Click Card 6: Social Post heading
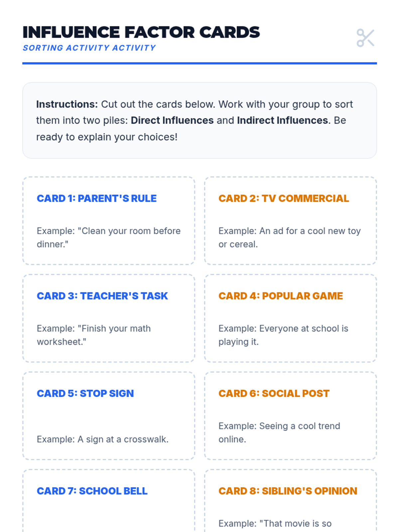This screenshot has height=532, width=399. [274, 393]
